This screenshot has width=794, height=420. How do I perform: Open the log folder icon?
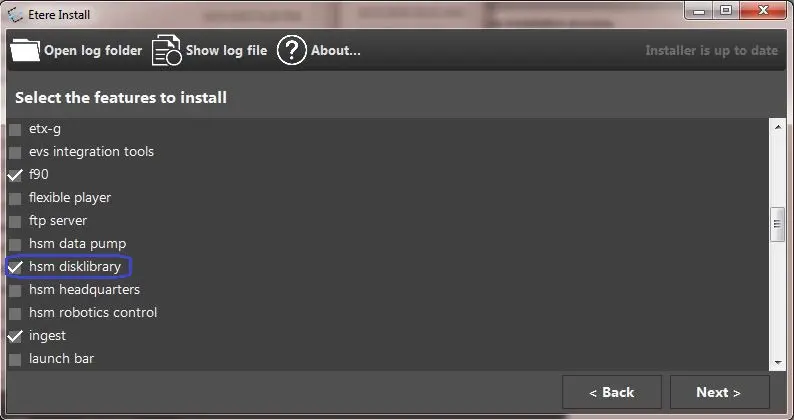tap(25, 50)
